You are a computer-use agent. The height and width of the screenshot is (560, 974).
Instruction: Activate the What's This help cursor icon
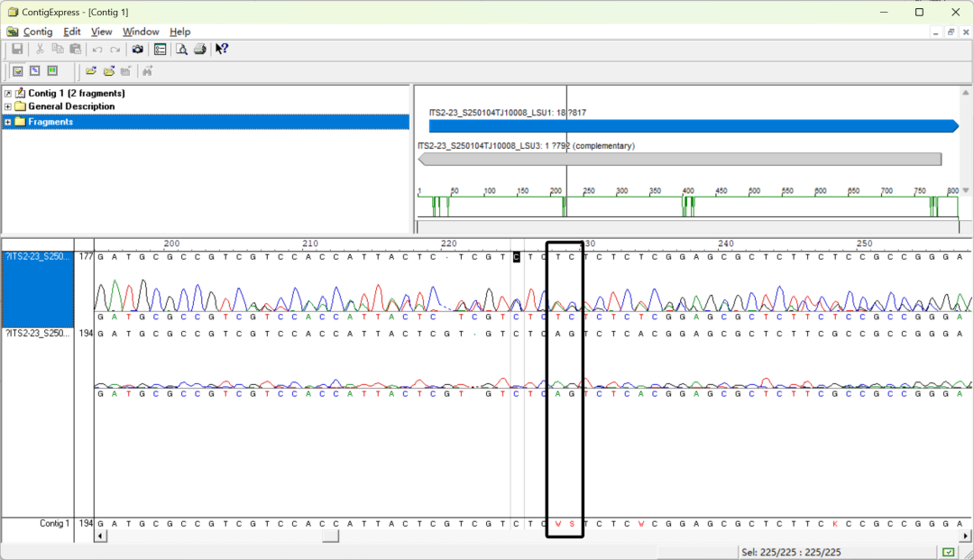coord(222,49)
